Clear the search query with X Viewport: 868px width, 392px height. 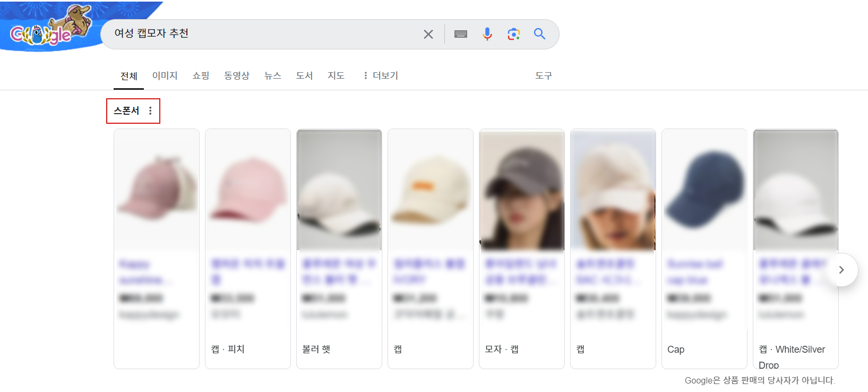click(428, 35)
